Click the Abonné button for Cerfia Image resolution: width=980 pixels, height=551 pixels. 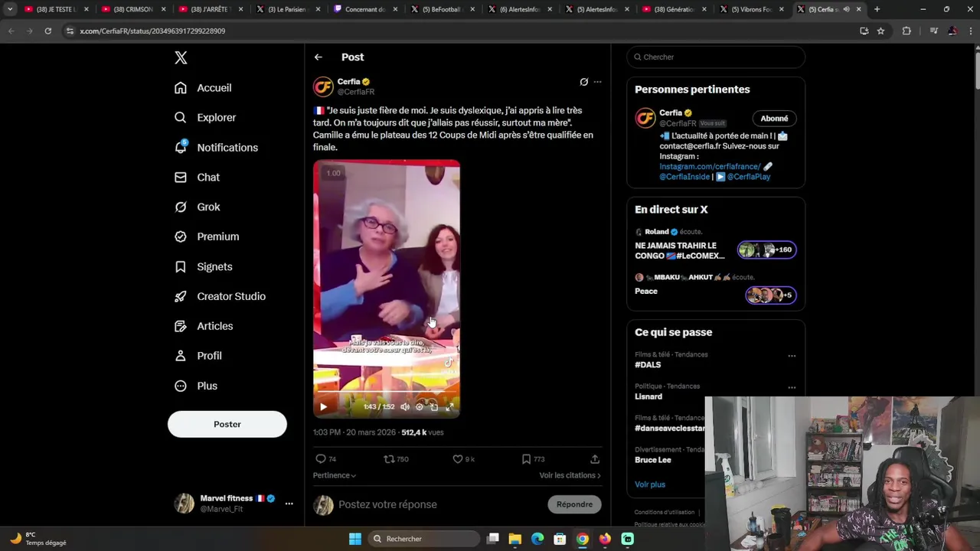774,119
